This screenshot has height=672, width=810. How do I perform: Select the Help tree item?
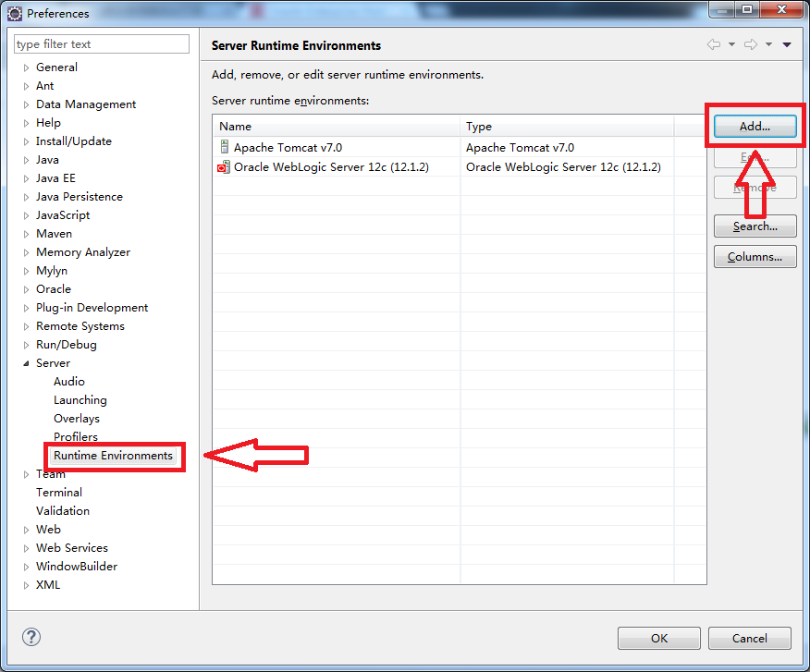(48, 123)
